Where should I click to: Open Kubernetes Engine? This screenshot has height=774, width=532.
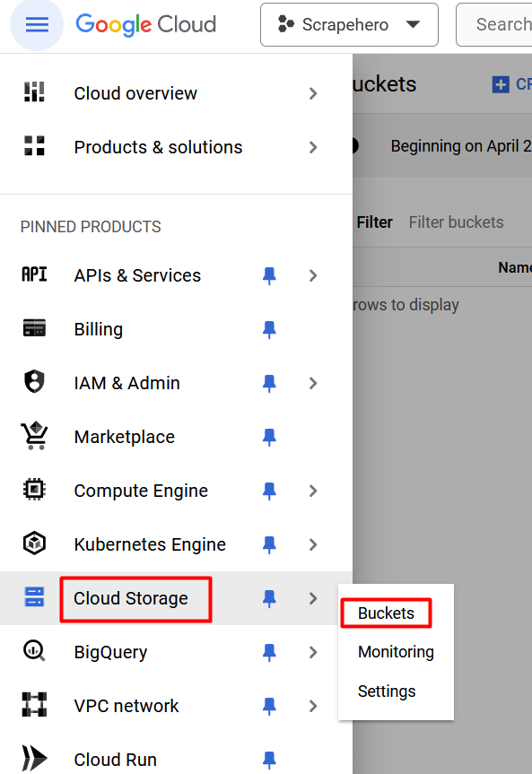(x=150, y=544)
